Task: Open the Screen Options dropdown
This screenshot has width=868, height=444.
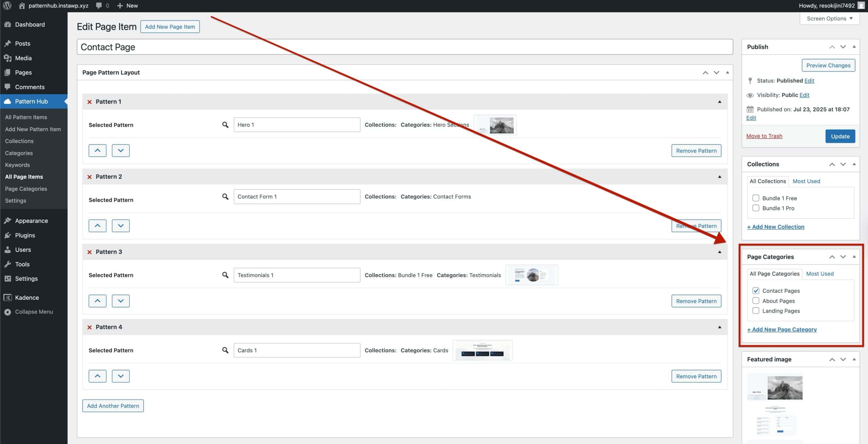Action: (x=829, y=18)
